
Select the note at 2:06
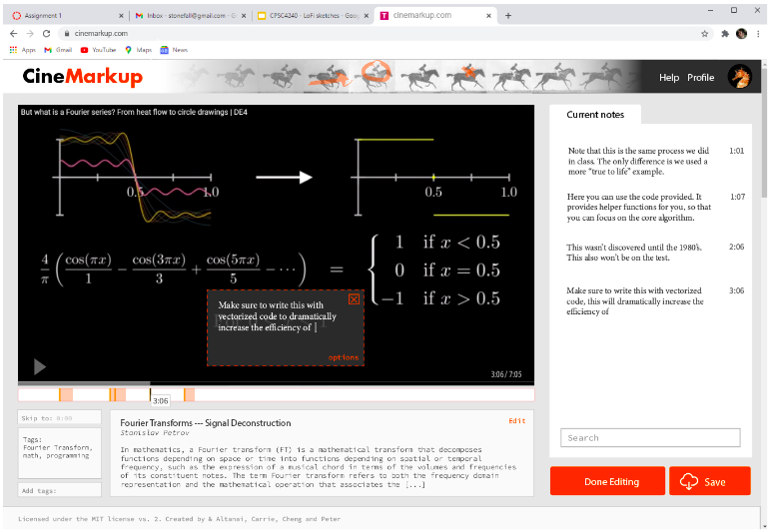(656, 252)
